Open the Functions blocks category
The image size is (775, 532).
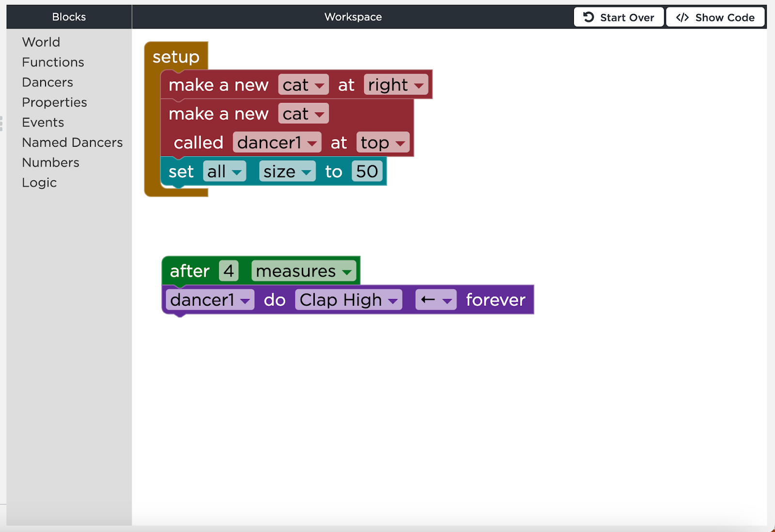click(x=53, y=62)
